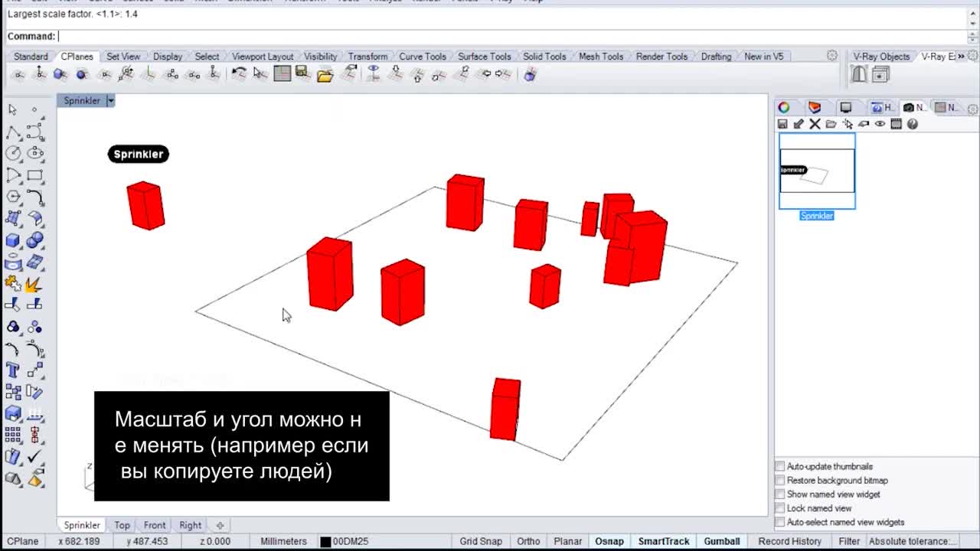Toggle Grid Snap at the bottom
The image size is (980, 551).
click(481, 541)
